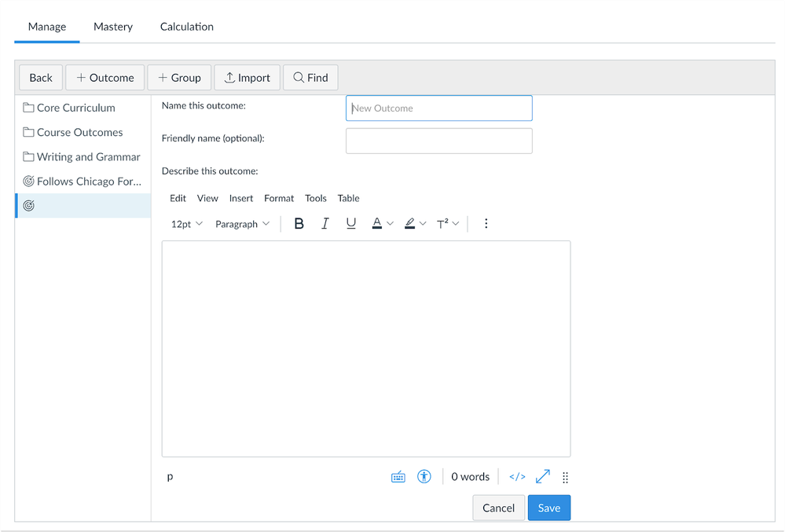Switch to the Calculation tab
Image resolution: width=785 pixels, height=532 pixels.
(x=187, y=27)
